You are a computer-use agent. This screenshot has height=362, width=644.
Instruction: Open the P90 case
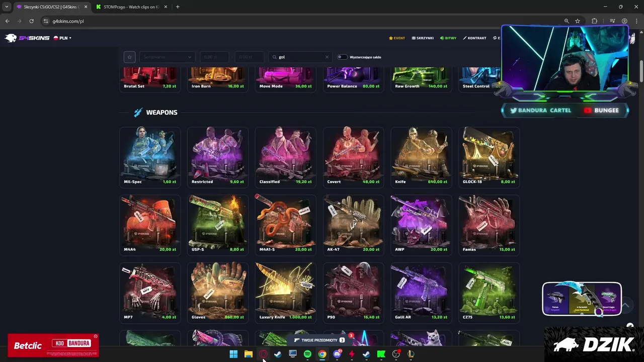(353, 292)
